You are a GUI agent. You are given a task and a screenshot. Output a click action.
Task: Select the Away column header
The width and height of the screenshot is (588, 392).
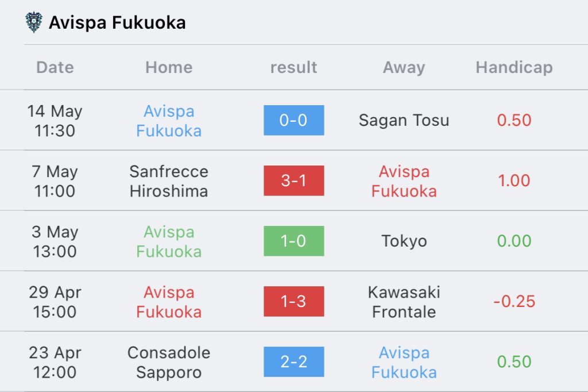(x=404, y=68)
